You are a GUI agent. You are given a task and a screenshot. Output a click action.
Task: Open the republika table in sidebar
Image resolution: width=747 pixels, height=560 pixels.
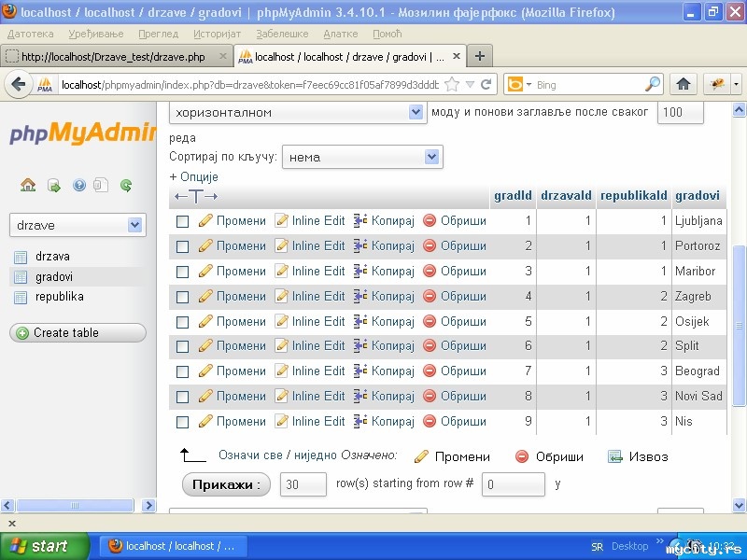(60, 297)
